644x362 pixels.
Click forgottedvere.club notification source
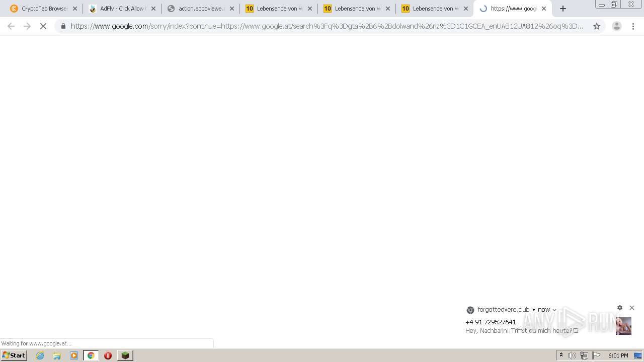click(x=504, y=310)
